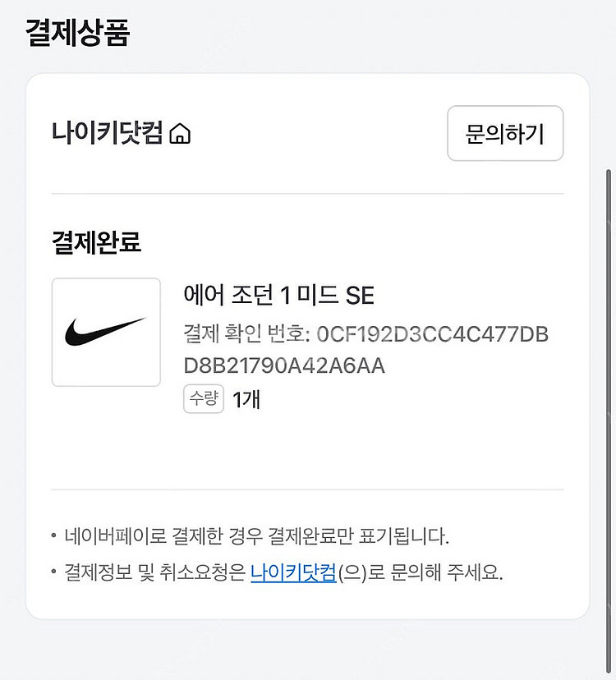Select the 에어 조던 1 미드 SE product title

[278, 295]
